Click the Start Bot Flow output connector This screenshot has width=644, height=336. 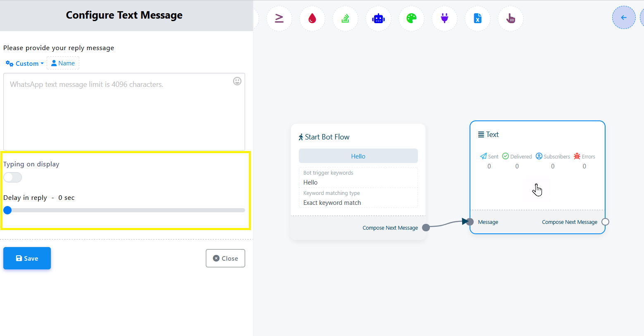click(x=426, y=228)
